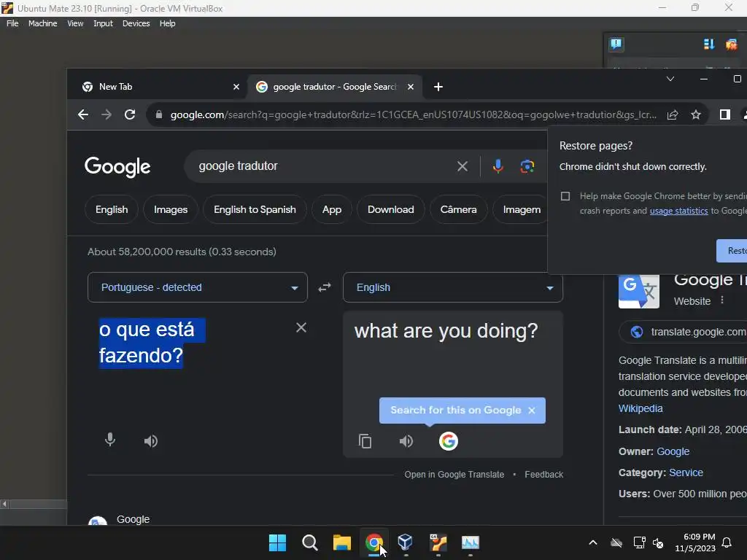Open a new browser tab with plus

coord(438,87)
